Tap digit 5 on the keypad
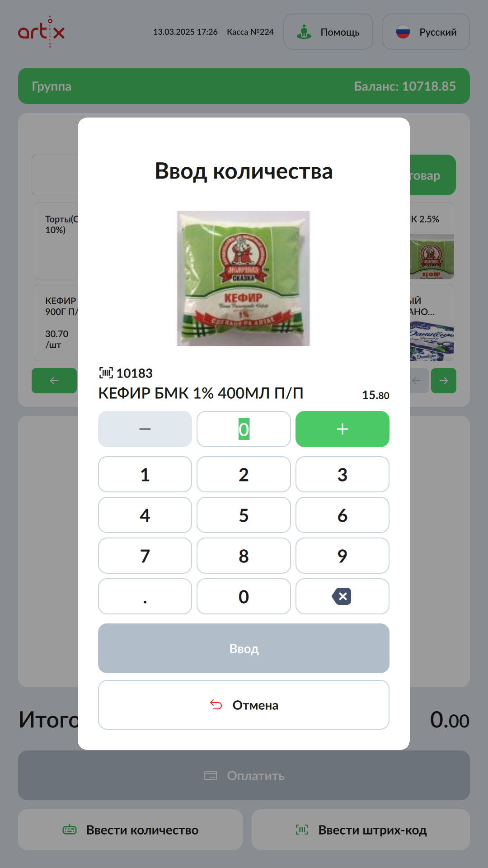The image size is (488, 868). coord(244,515)
